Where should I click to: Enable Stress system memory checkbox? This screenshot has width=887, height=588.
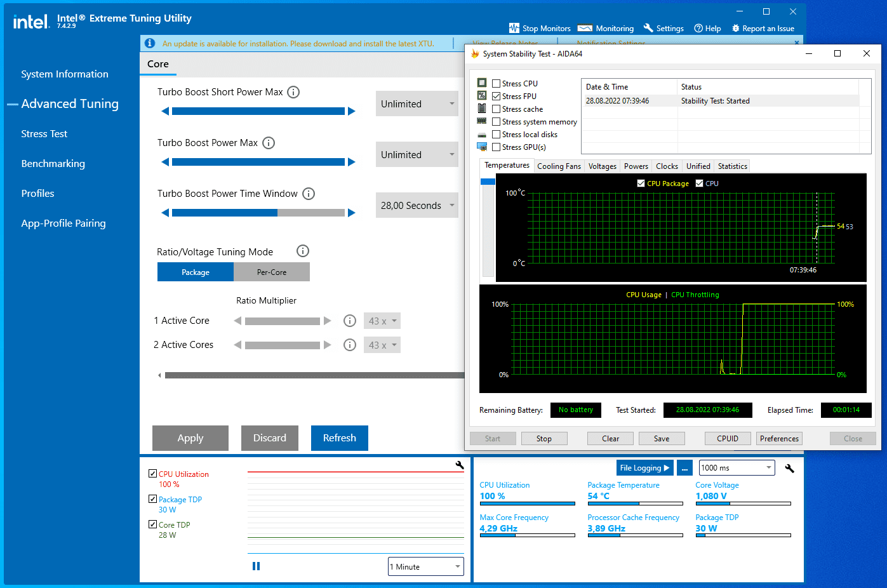pyautogui.click(x=497, y=121)
